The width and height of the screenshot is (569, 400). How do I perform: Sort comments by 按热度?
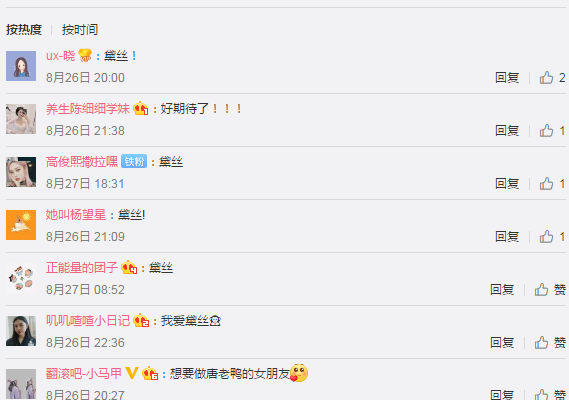click(x=24, y=30)
